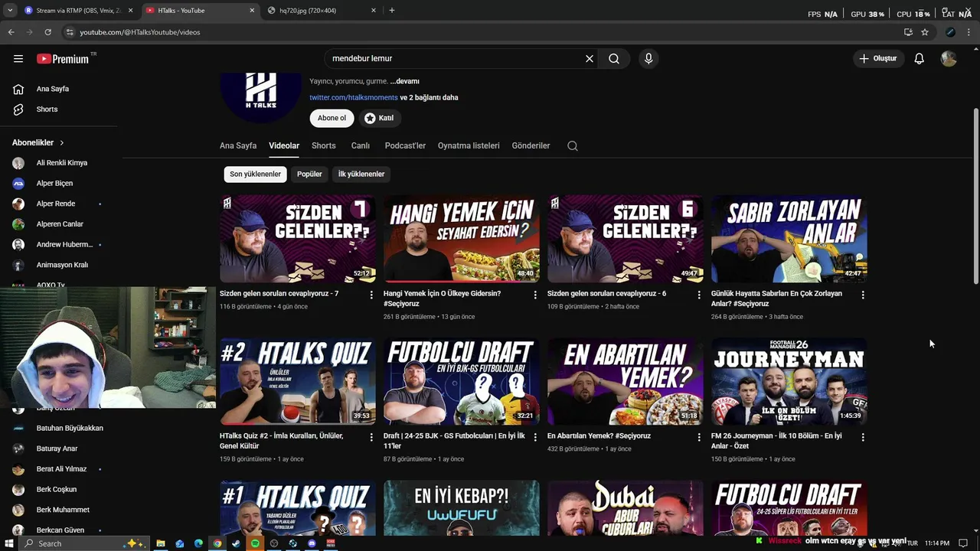Bookmark this page with the star icon

tap(925, 32)
